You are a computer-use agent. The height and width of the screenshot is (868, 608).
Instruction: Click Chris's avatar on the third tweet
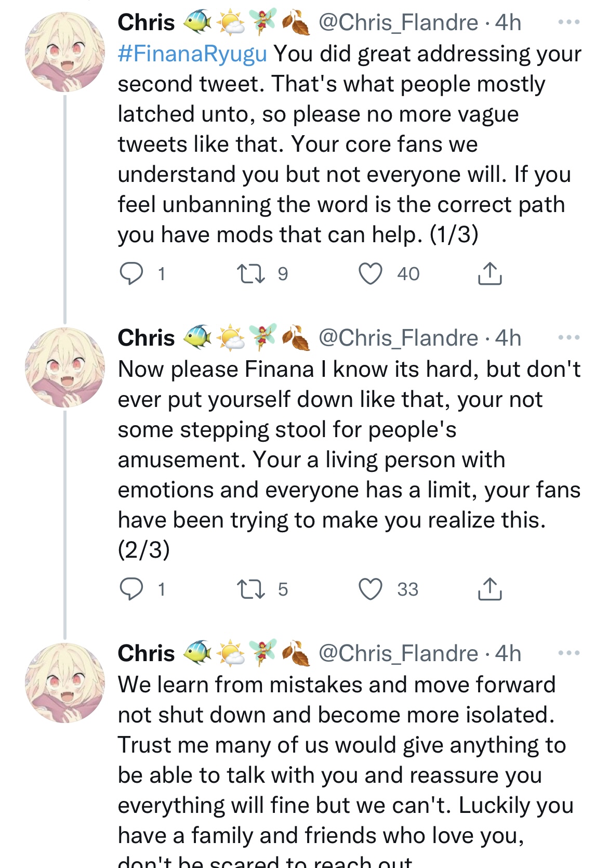pos(64,683)
